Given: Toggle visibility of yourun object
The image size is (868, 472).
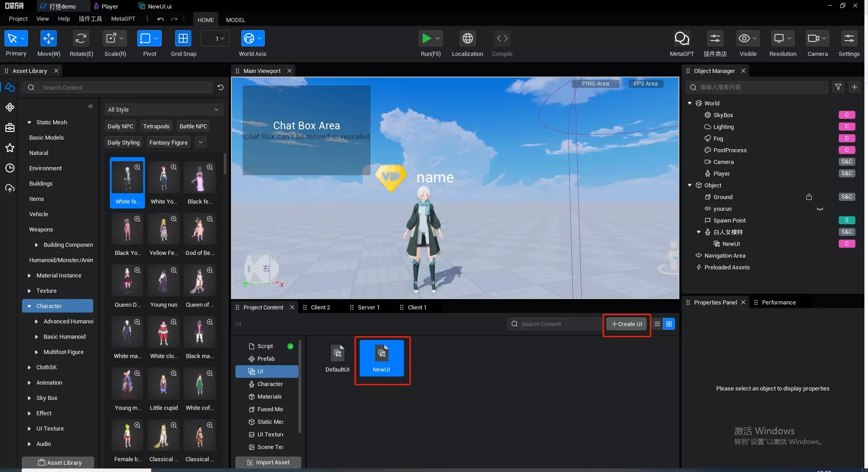Looking at the screenshot, I should point(820,209).
